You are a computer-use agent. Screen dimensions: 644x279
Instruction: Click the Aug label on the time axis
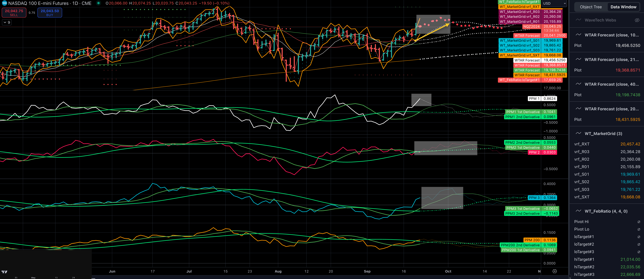point(278,271)
